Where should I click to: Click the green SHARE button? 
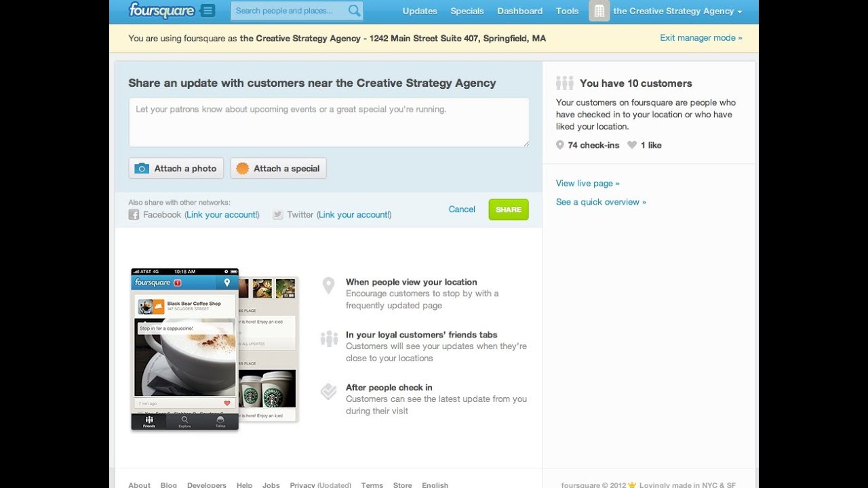pyautogui.click(x=509, y=209)
